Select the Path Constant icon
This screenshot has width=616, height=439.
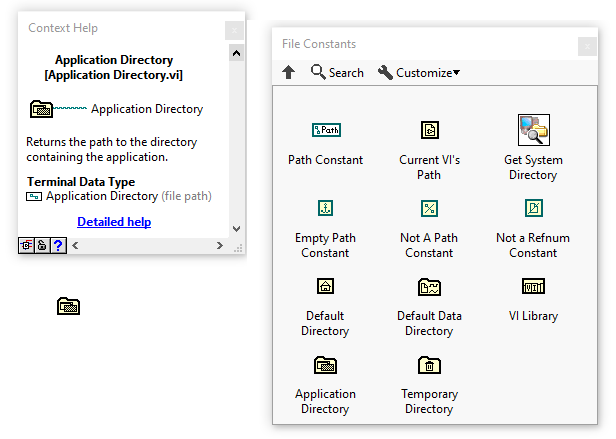(x=326, y=130)
